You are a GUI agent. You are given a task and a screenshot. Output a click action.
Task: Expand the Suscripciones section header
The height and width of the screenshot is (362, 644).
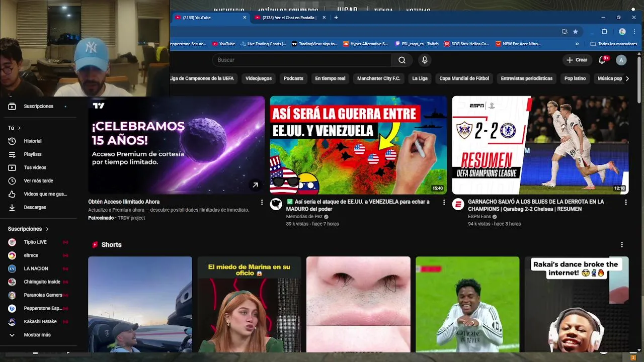pos(28,229)
